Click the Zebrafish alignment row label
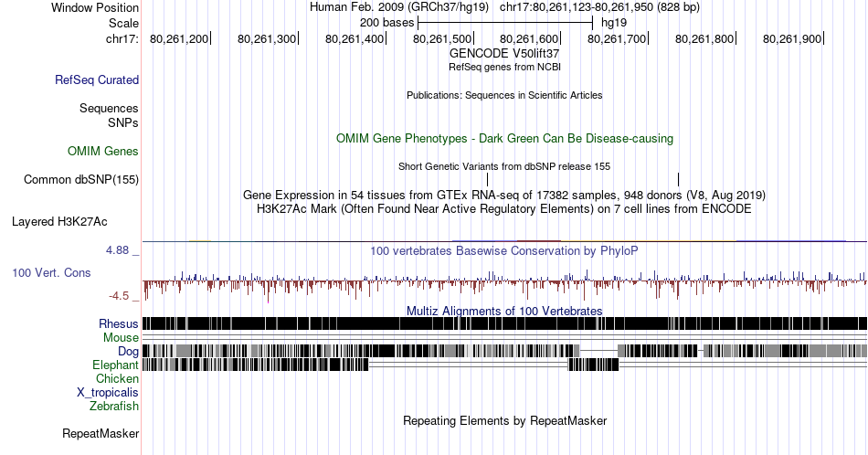The width and height of the screenshot is (868, 455). coord(114,406)
